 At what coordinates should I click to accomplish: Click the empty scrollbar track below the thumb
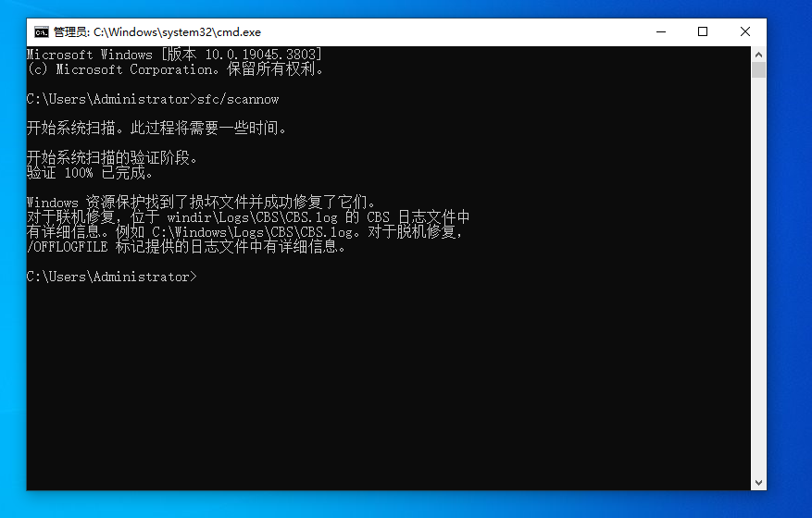758,277
